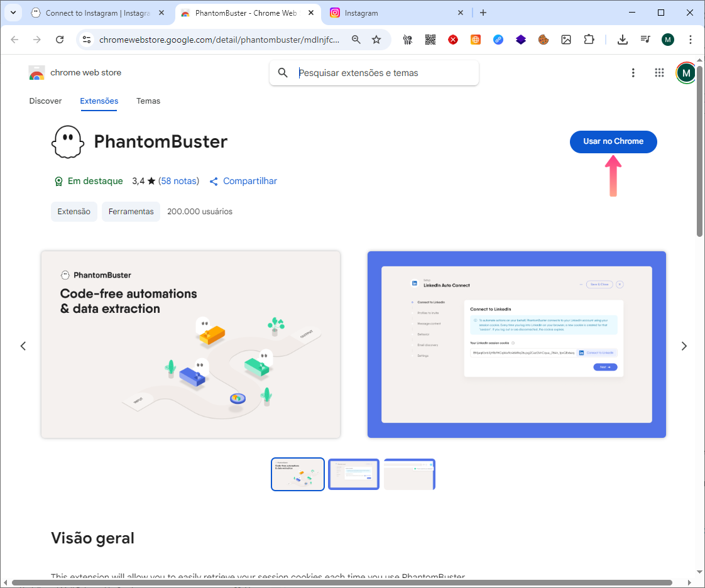Open the chrome web store home logo

(x=75, y=73)
